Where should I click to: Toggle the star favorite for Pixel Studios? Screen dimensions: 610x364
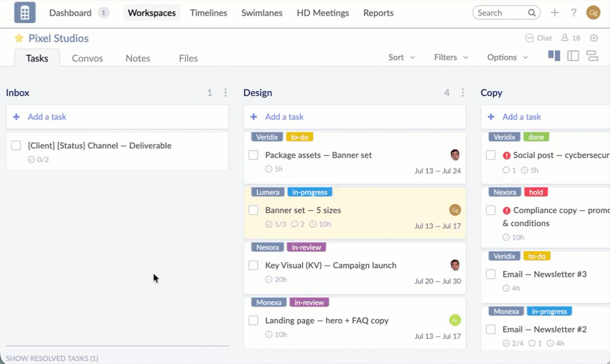click(18, 38)
